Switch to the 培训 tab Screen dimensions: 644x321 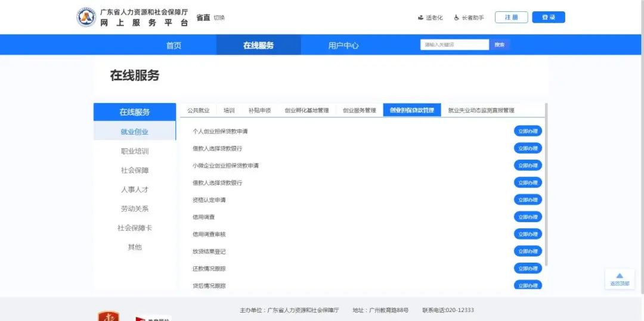(229, 110)
